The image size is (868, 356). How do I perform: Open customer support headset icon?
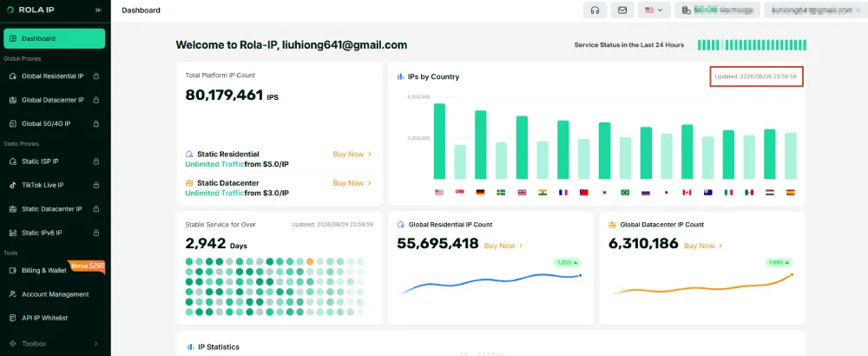pos(595,10)
